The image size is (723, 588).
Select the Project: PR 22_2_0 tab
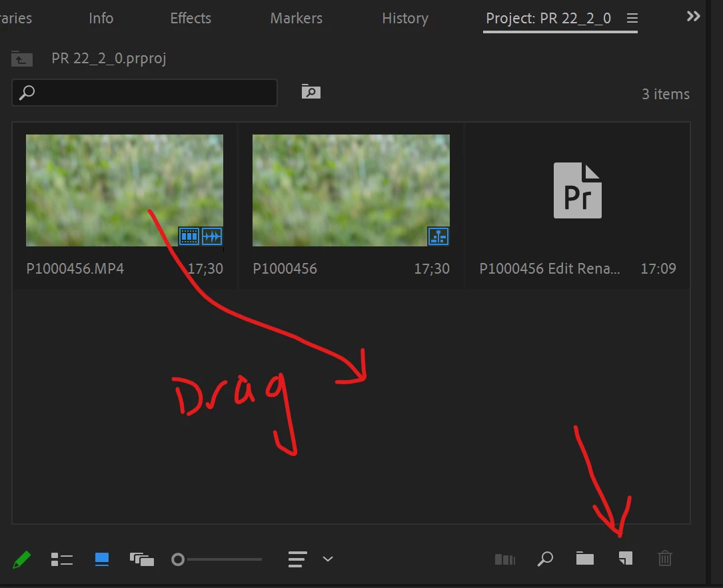548,19
